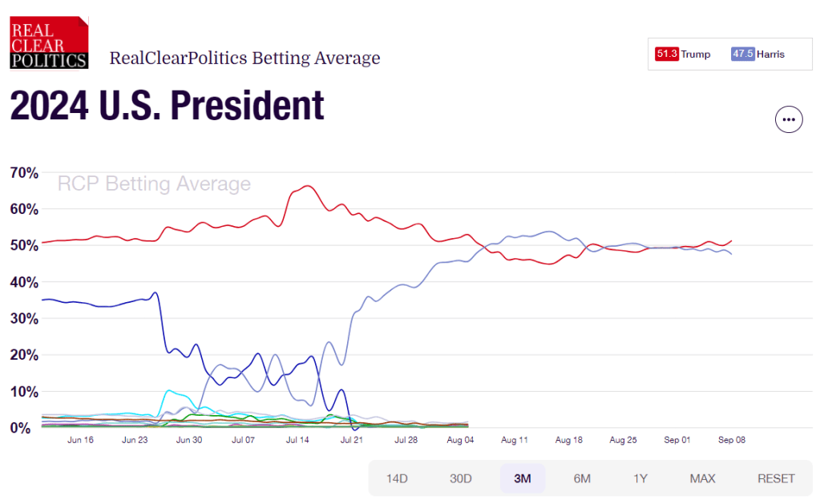Click the Jul 21 date on the axis
Viewport: 820px width, 504px height.
pyautogui.click(x=352, y=440)
